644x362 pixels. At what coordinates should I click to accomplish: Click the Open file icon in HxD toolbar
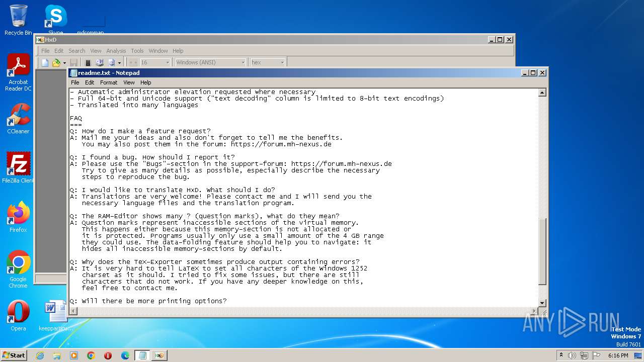(56, 62)
